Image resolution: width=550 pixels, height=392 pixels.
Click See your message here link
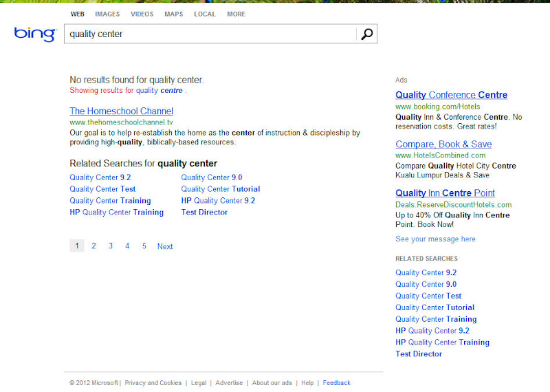click(436, 239)
